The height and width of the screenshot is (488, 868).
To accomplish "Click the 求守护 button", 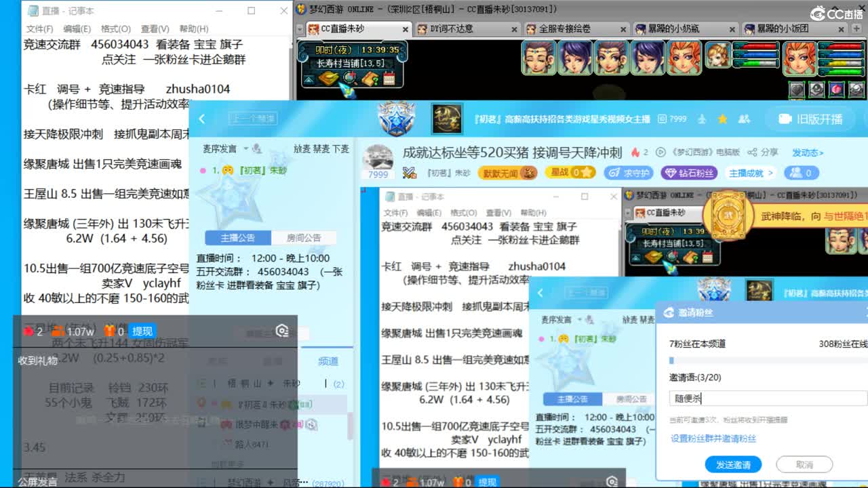I will [629, 173].
